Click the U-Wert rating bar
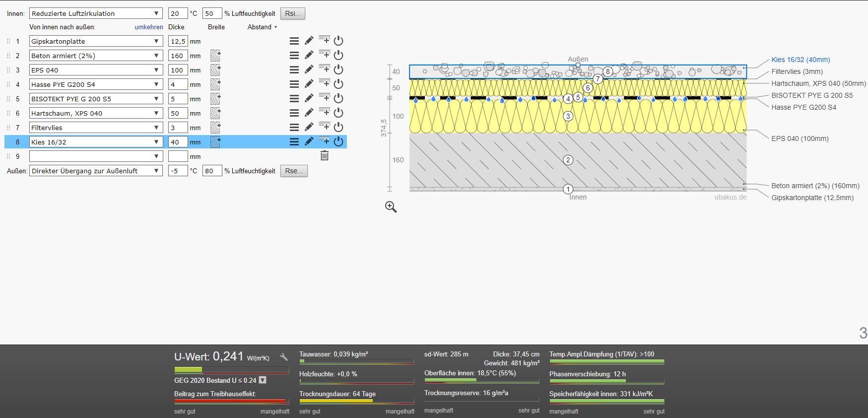Screen dimensions: 868x418 (231, 370)
